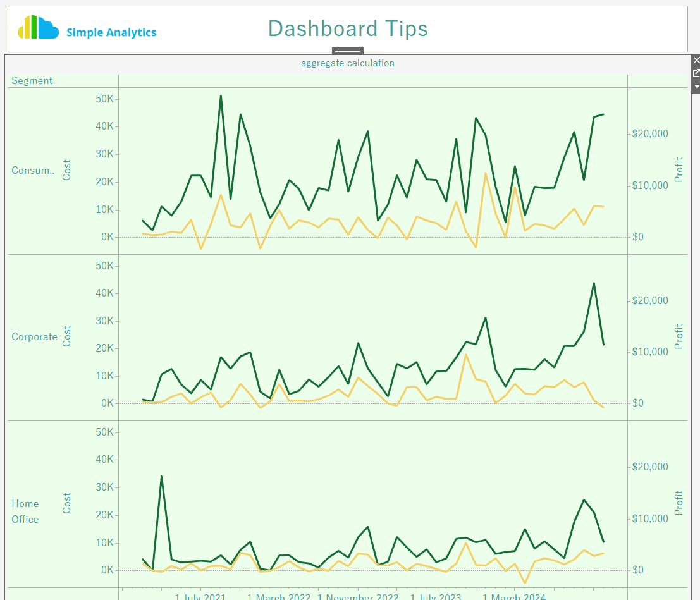This screenshot has height=600, width=700.
Task: Click the Profit axis title in Home Office pane
Action: (x=679, y=503)
